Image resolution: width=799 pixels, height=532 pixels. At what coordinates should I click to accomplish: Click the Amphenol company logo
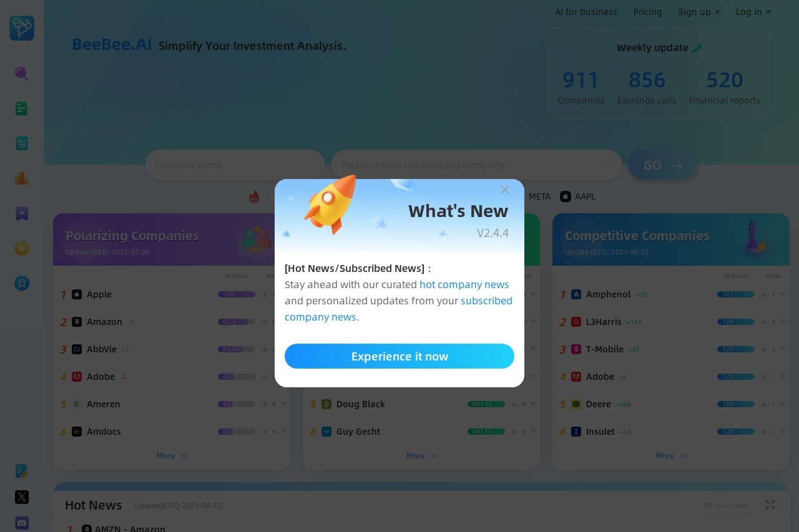pos(576,294)
